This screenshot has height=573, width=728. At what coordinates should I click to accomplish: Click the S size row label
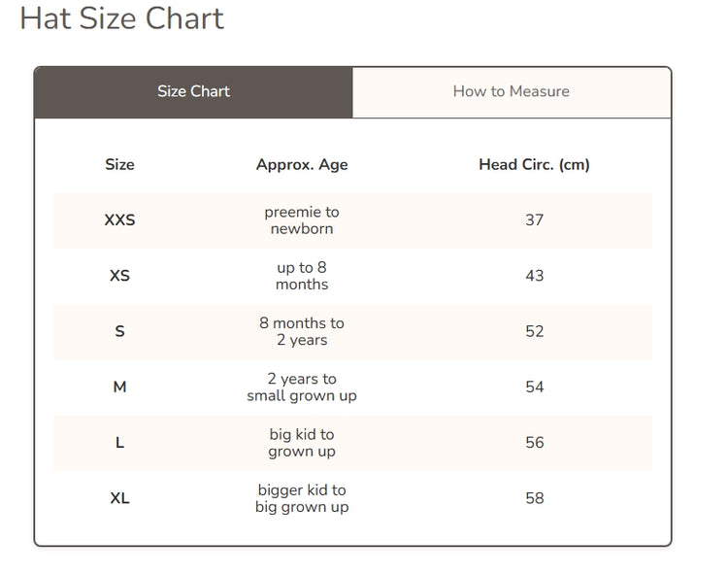119,331
